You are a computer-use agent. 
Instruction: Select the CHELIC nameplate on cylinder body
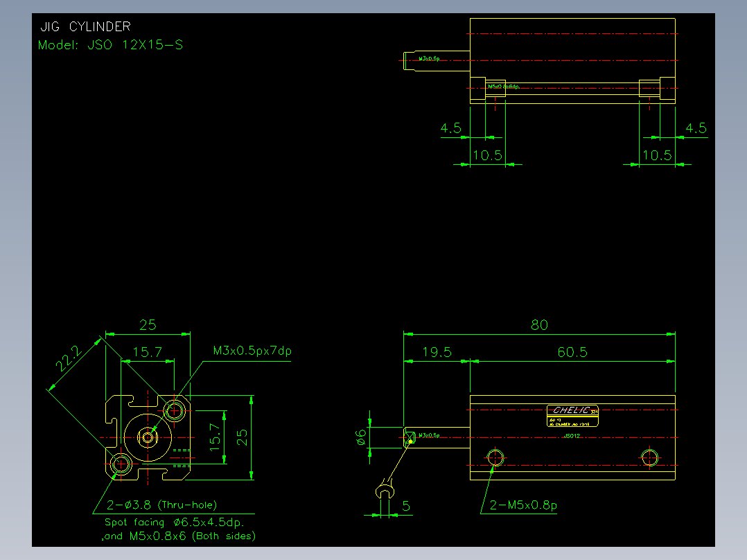(x=572, y=416)
